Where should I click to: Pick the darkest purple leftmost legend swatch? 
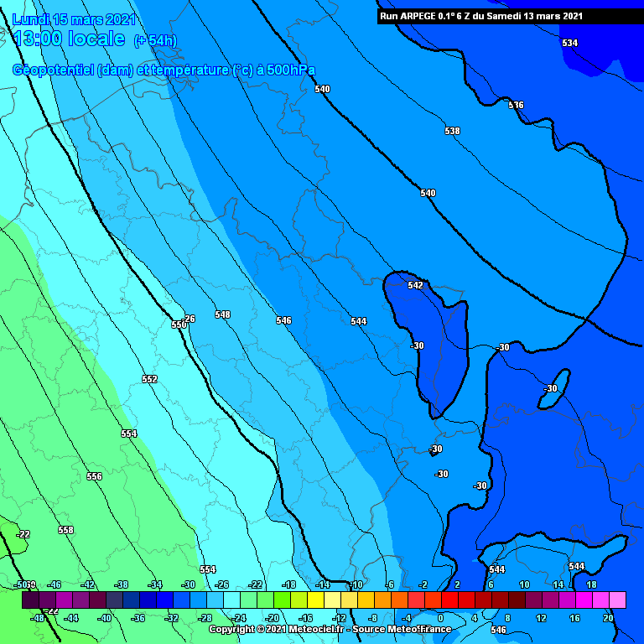(30, 600)
